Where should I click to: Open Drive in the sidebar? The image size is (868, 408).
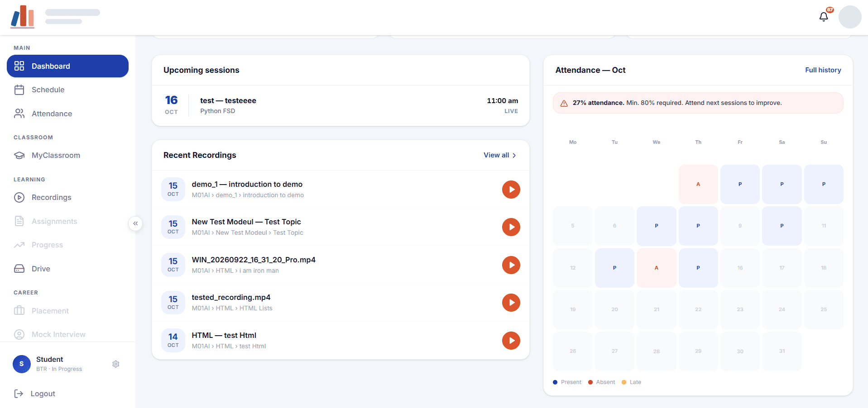[67, 269]
